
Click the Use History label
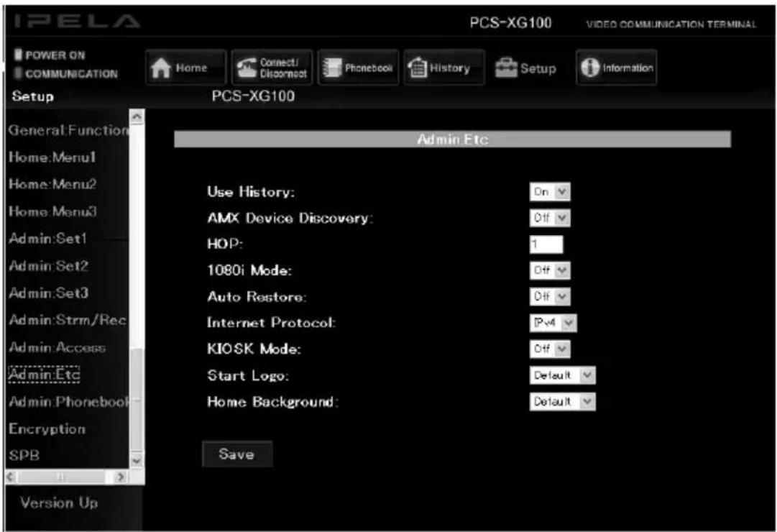(251, 192)
